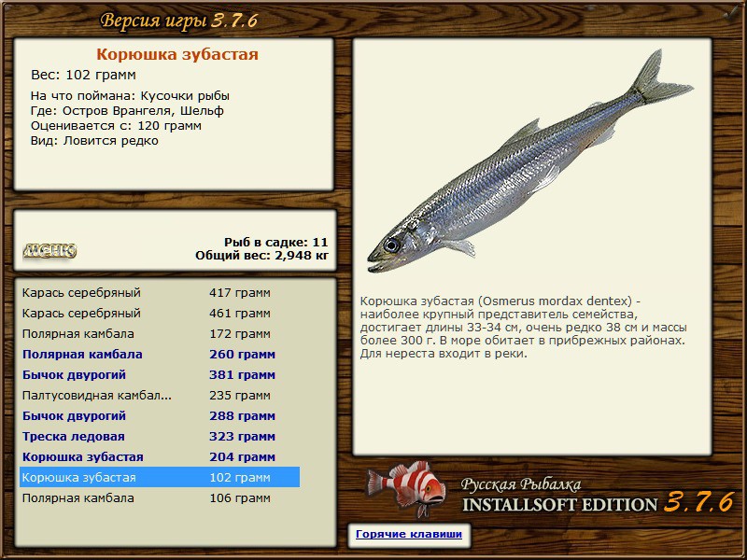Click Где: Остров Врангеля, Шельф line
Screen dimensions: 747x560
[127, 111]
